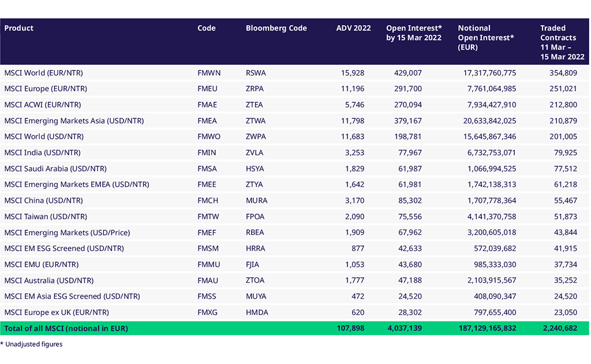Image resolution: width=591 pixels, height=364 pixels.
Task: Click Bloomberg code ZTEA
Action: click(x=255, y=105)
